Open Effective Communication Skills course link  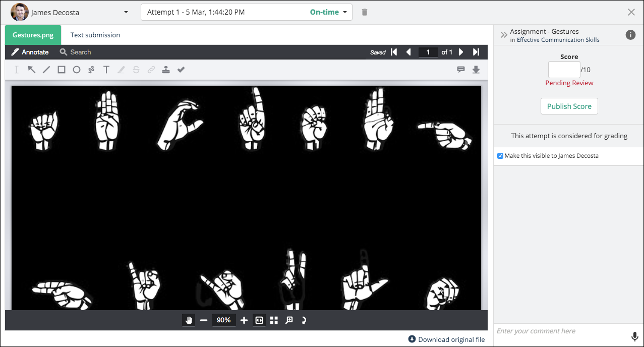[558, 40]
